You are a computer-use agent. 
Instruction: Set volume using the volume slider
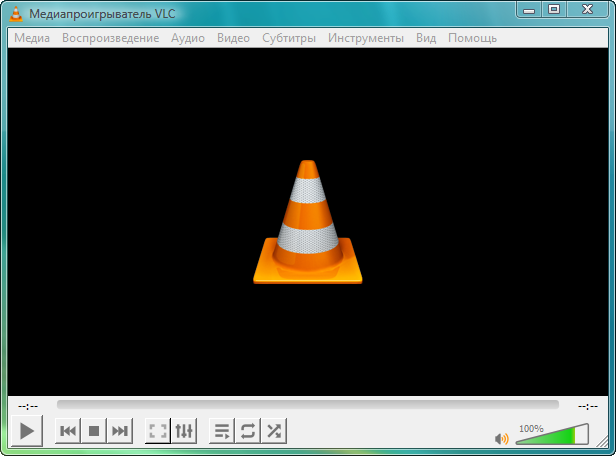[x=551, y=436]
